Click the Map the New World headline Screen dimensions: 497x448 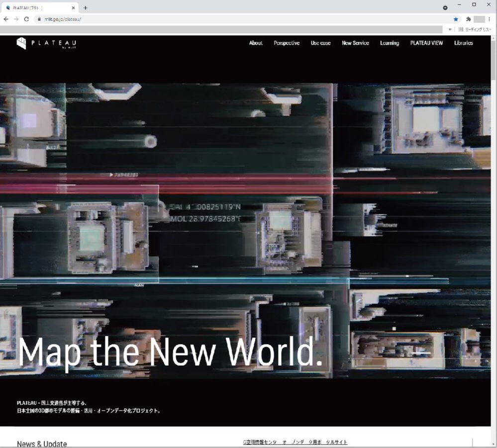170,353
